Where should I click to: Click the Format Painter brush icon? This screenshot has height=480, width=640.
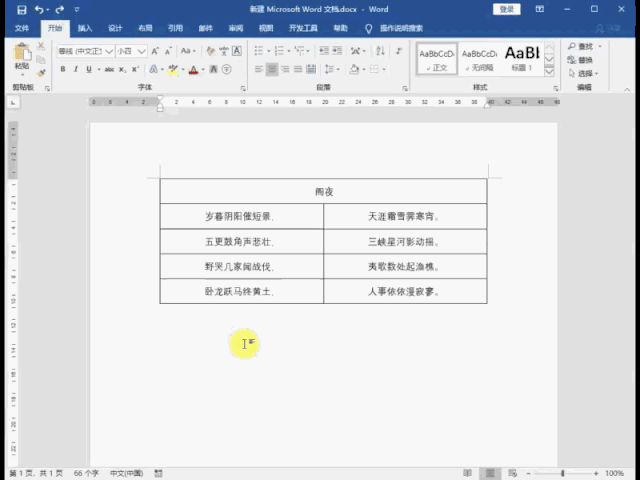41,71
